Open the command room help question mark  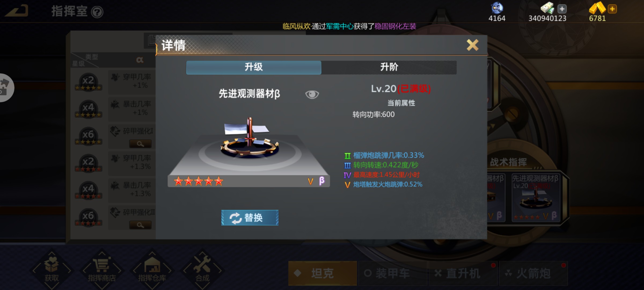97,12
